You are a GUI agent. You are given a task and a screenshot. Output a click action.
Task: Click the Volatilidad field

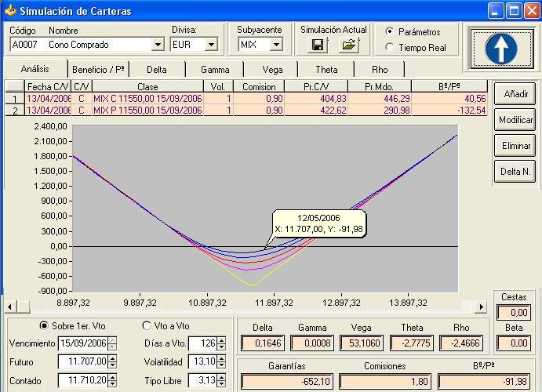coord(202,361)
